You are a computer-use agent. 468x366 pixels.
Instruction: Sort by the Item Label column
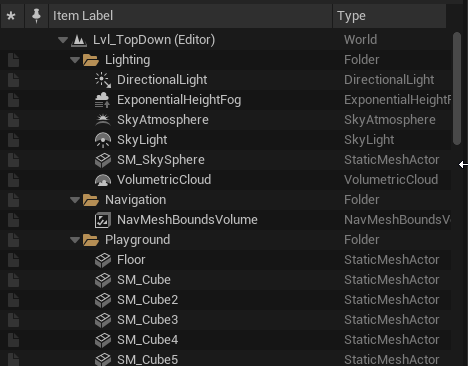(190, 16)
